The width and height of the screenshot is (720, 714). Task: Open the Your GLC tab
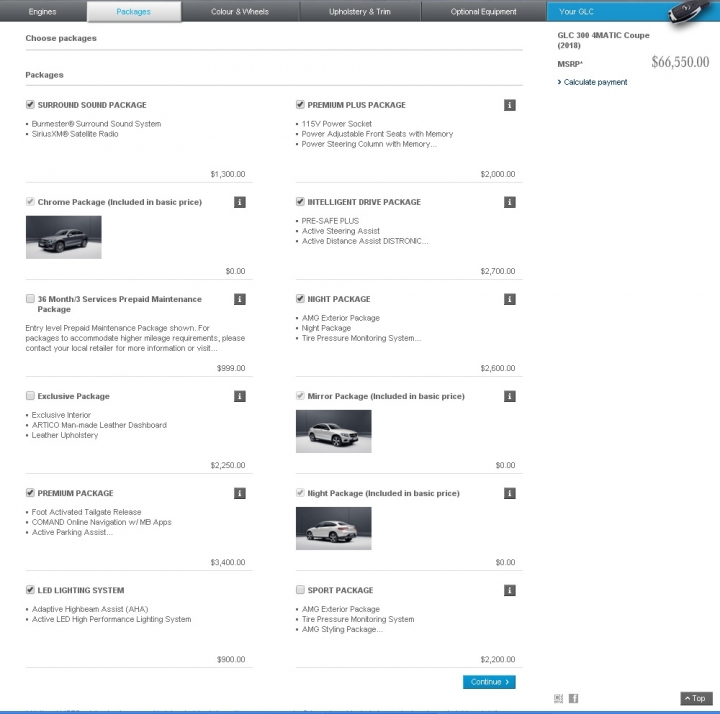pyautogui.click(x=576, y=11)
